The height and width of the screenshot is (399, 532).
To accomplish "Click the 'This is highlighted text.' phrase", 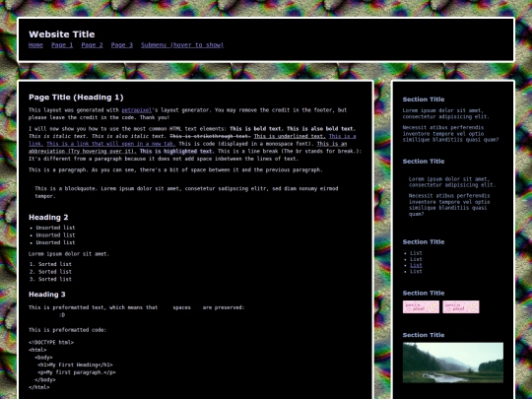I will 176,152.
